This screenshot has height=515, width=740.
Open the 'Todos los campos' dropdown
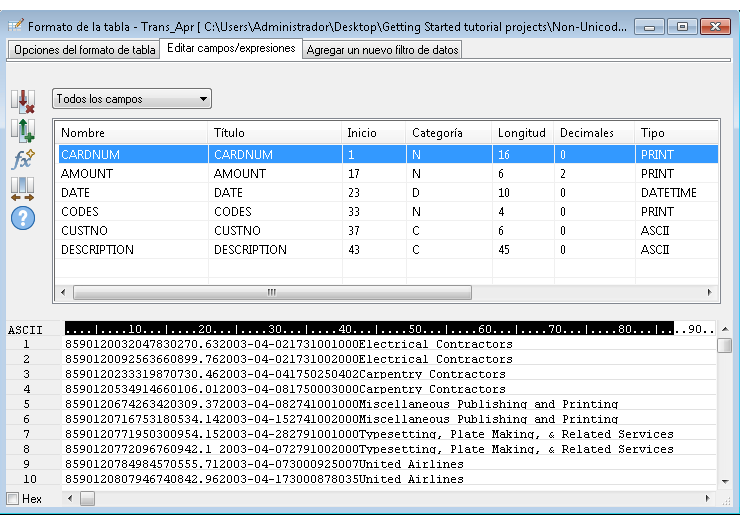click(x=132, y=99)
